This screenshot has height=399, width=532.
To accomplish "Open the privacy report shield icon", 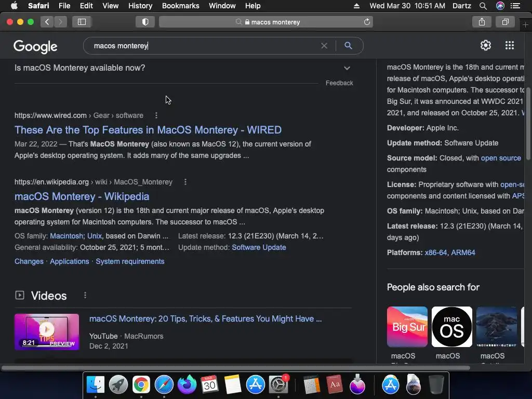I will (145, 22).
